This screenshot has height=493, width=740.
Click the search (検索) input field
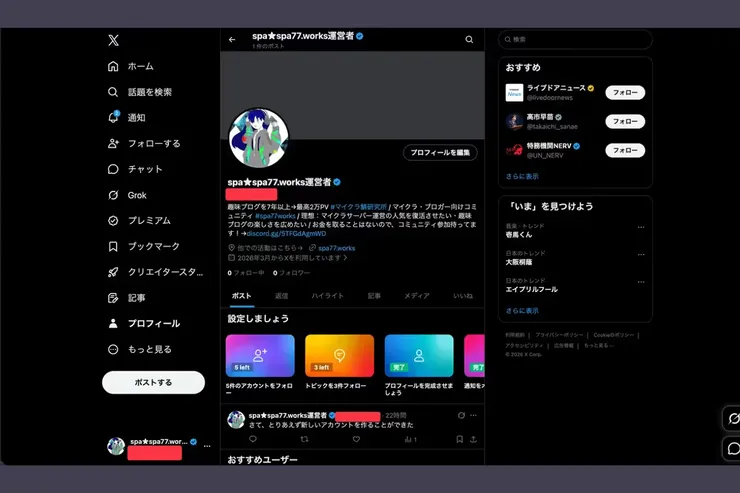pos(575,40)
